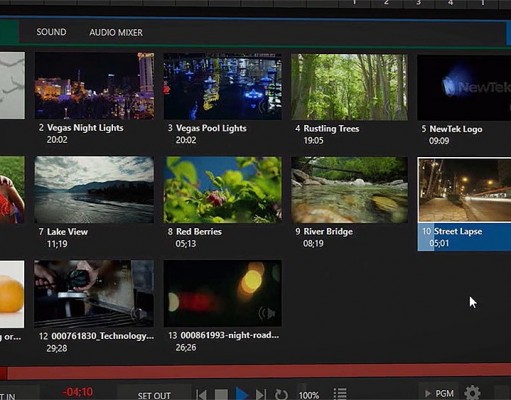Click the 19:05 duration under Rustling Trees

(x=313, y=141)
